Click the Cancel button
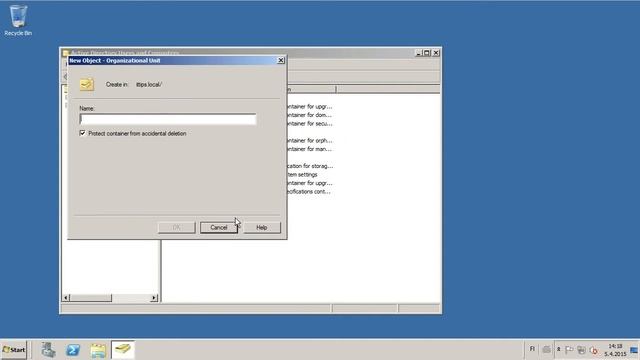The width and height of the screenshot is (640, 360). pyautogui.click(x=219, y=227)
